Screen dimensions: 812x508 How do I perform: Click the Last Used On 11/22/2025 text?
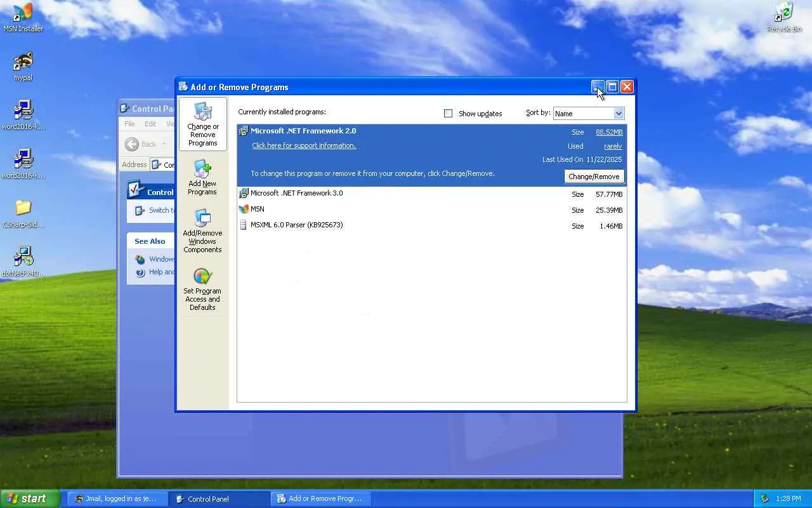coord(582,159)
